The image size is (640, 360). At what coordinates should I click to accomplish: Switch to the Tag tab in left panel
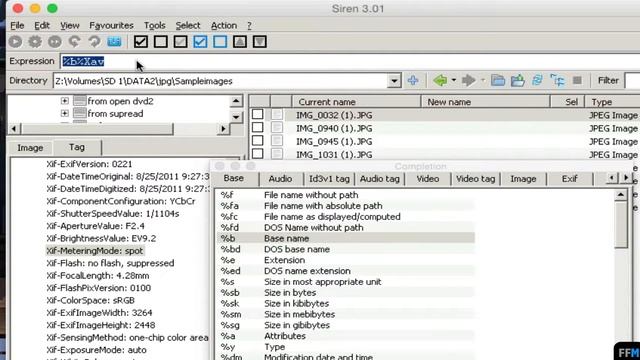click(x=77, y=147)
